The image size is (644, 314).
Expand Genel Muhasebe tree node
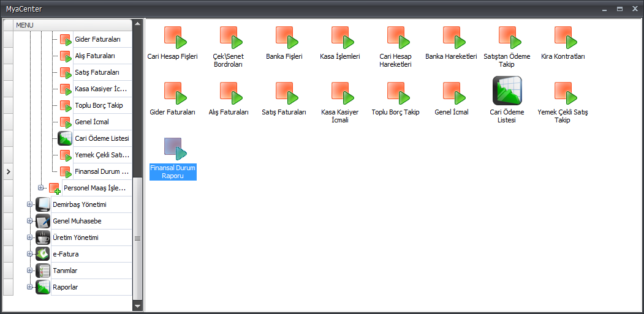click(29, 221)
